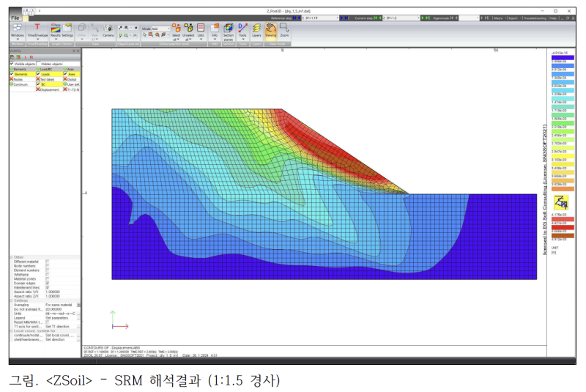The image size is (586, 392).
Task: Open the File menu
Action: 15,18
